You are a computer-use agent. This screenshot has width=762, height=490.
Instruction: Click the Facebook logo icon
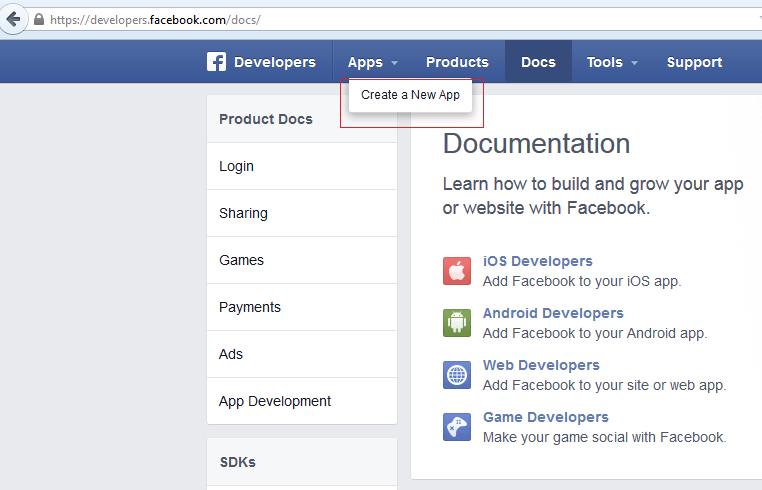click(x=216, y=62)
